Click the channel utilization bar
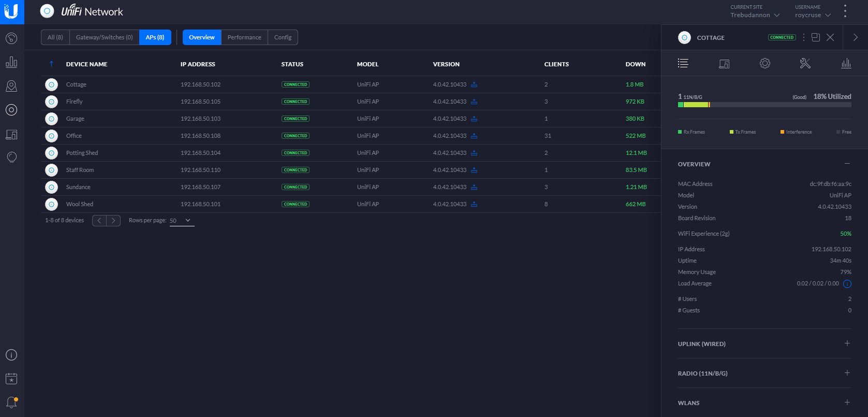Viewport: 868px width, 417px height. [764, 105]
